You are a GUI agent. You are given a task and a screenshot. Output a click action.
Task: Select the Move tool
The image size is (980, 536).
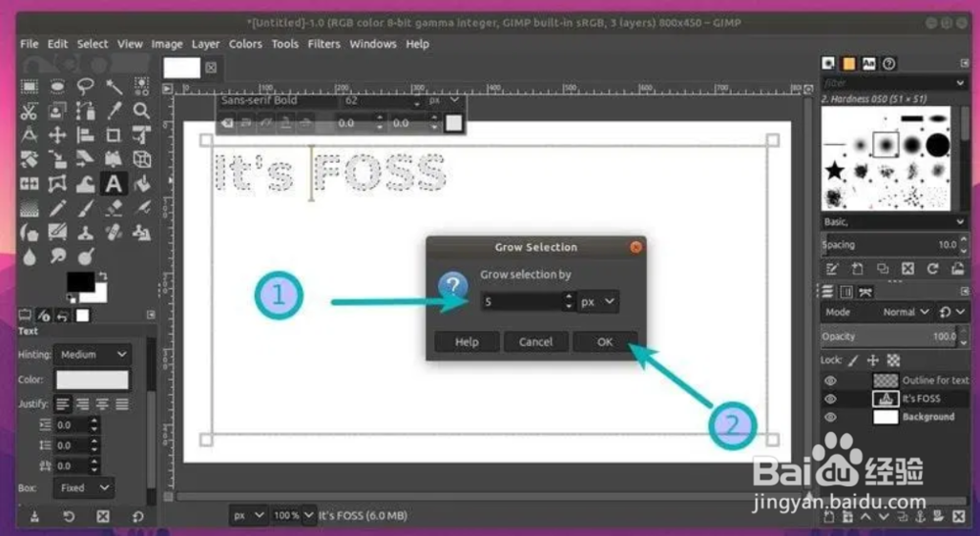pos(58,135)
